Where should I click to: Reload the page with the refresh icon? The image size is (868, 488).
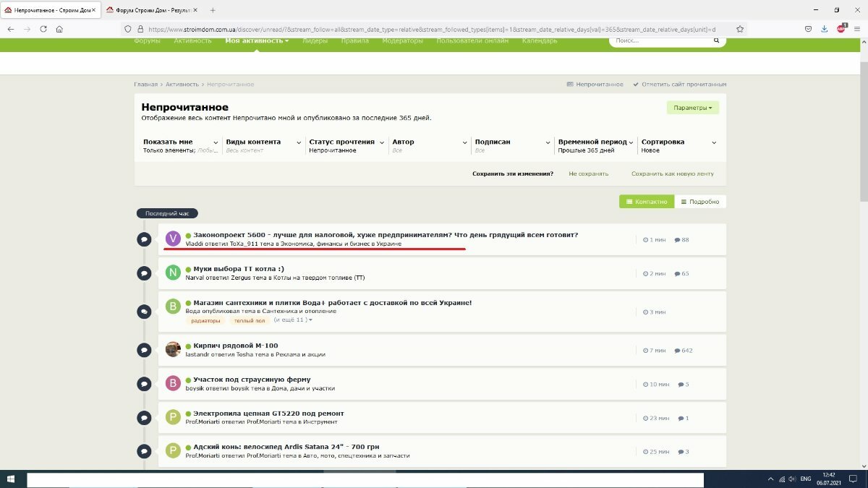coord(43,29)
